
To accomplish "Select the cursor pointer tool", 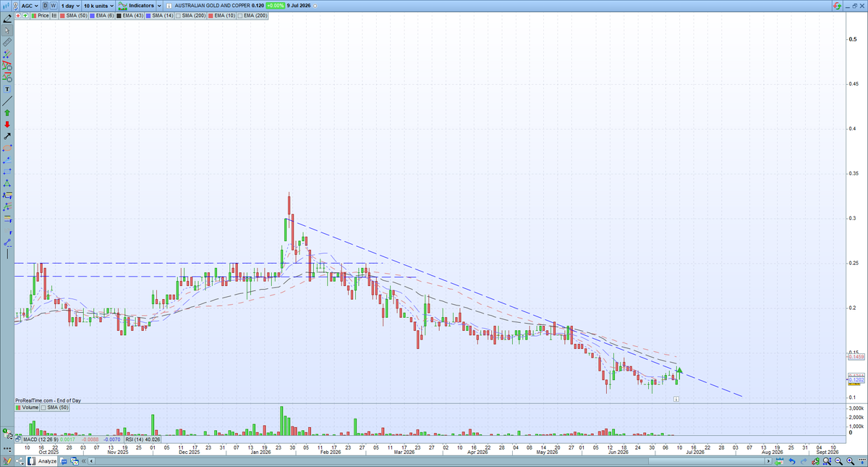I will (7, 30).
